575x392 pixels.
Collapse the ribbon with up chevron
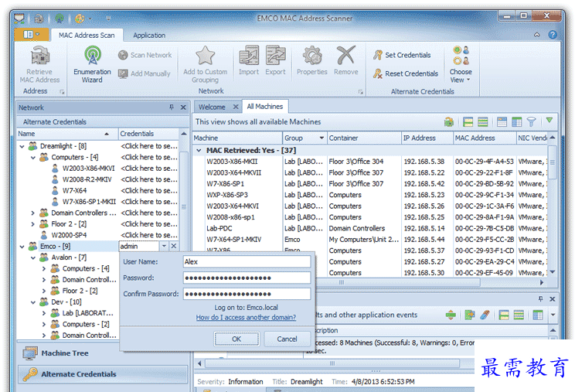coord(537,35)
